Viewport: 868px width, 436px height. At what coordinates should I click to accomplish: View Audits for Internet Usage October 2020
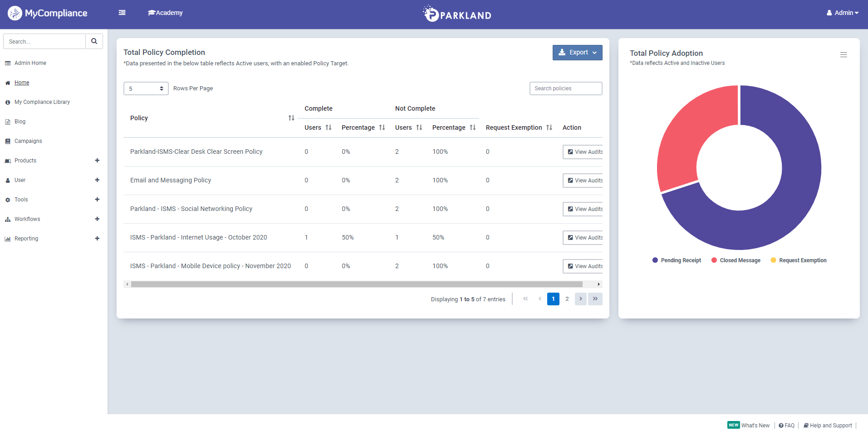click(583, 238)
